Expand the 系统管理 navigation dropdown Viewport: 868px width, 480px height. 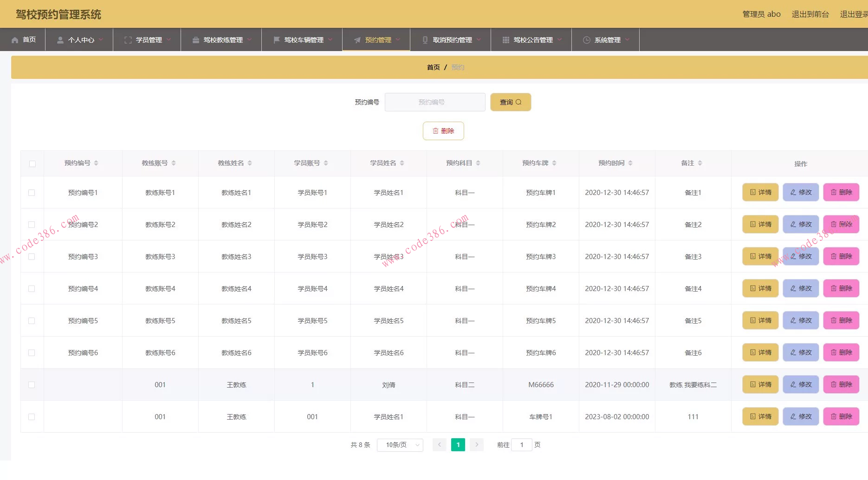pos(607,40)
